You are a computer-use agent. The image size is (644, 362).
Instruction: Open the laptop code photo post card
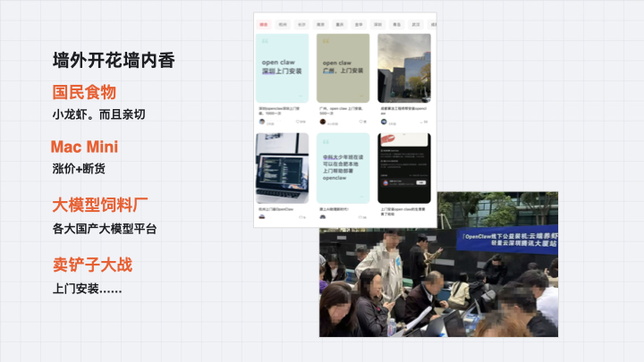(282, 168)
